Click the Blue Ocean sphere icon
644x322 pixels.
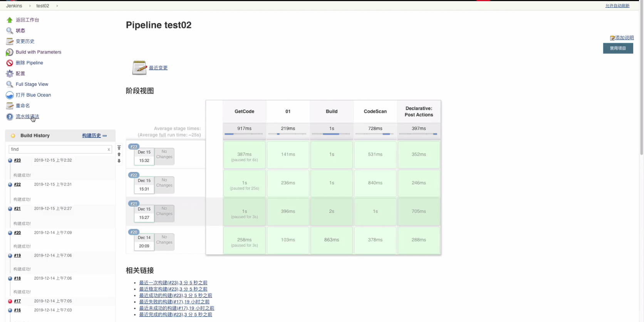click(x=10, y=95)
